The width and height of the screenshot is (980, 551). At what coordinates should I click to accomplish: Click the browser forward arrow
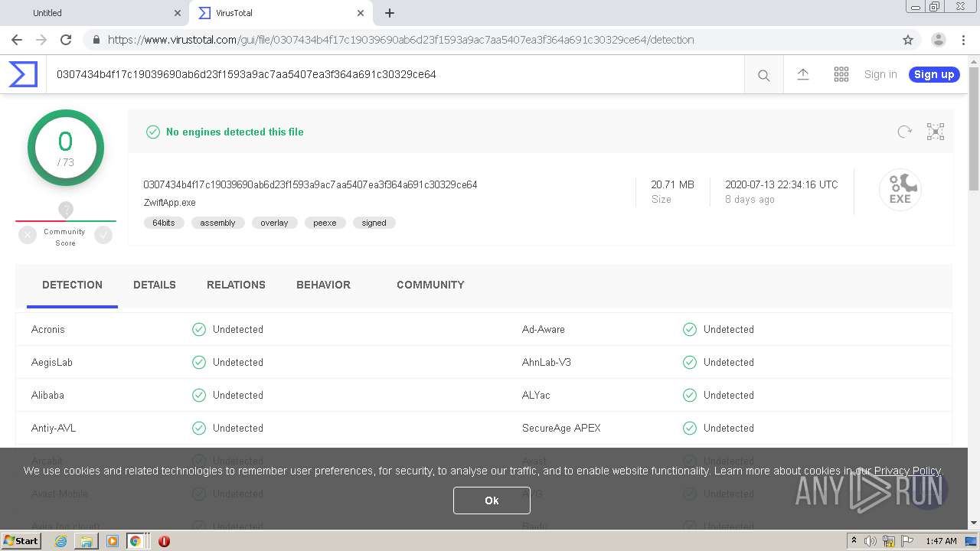point(41,40)
